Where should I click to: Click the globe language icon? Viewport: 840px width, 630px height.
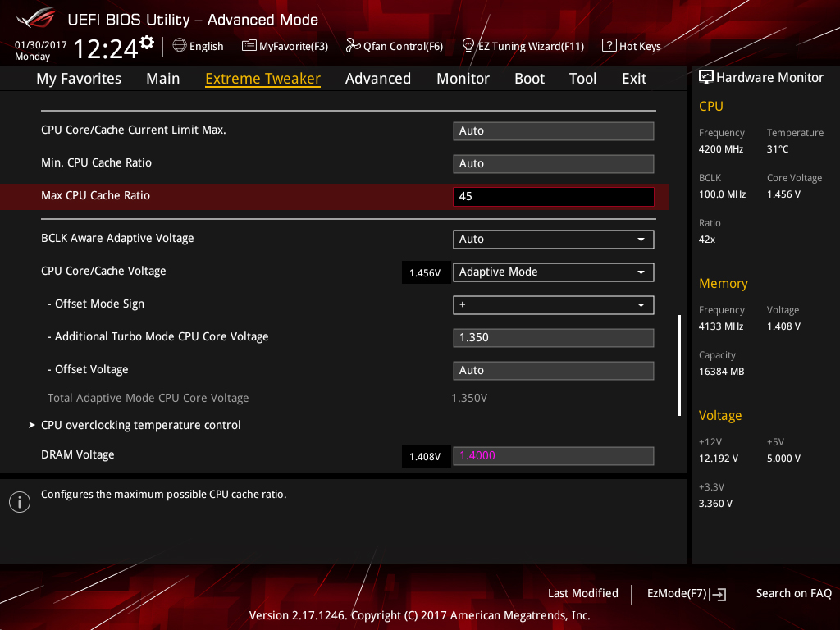(x=180, y=46)
